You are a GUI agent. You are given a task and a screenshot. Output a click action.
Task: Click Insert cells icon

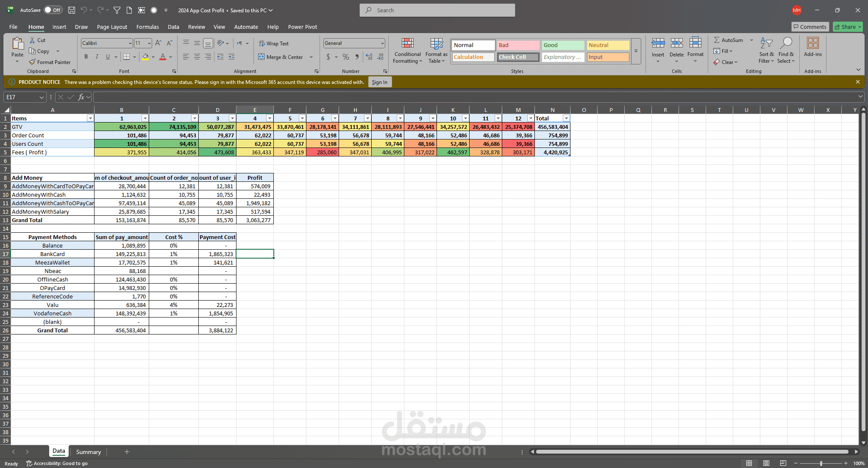click(x=658, y=43)
